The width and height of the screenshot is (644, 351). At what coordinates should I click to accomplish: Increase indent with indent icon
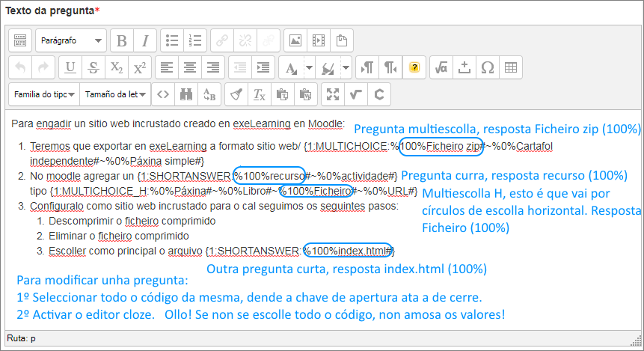coord(263,67)
